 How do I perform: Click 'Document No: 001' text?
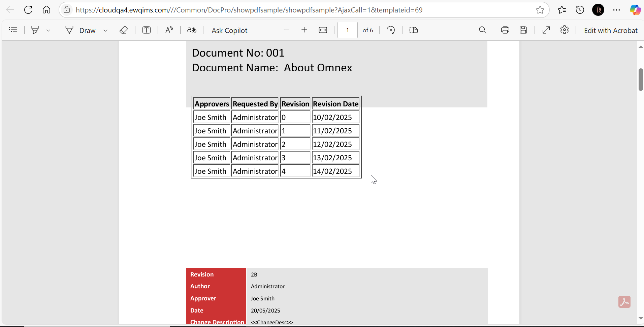(238, 53)
